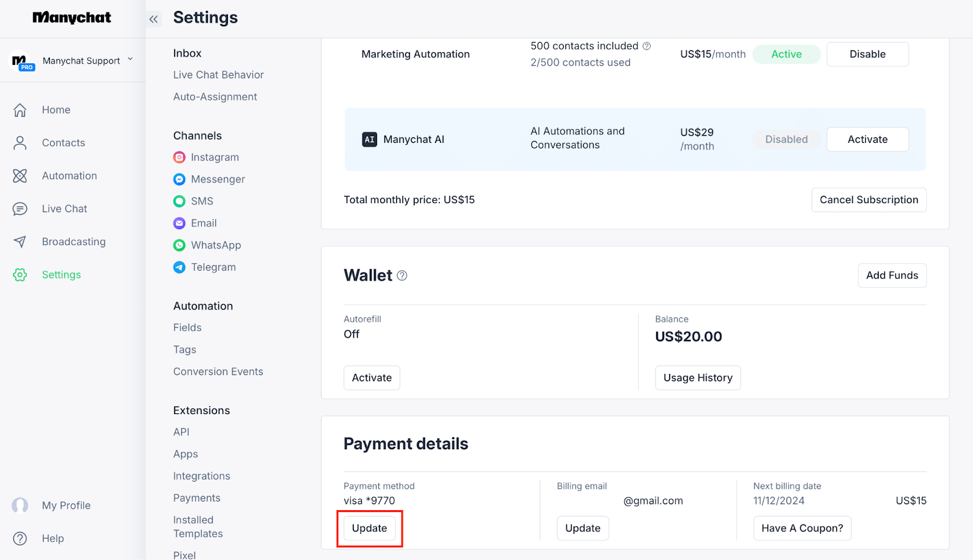Open My Profile in the sidebar
Screen dimensions: 973x560
pyautogui.click(x=66, y=505)
